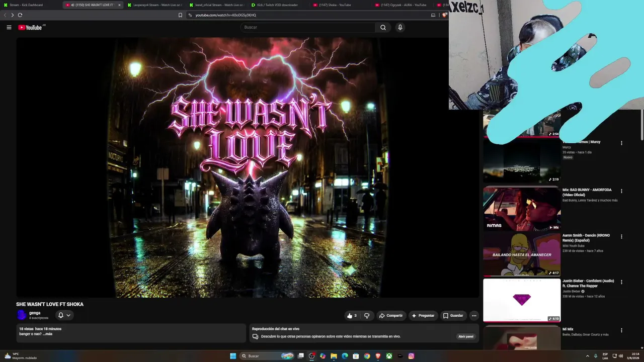Open Task View on the taskbar
Image resolution: width=644 pixels, height=362 pixels.
coord(301,356)
